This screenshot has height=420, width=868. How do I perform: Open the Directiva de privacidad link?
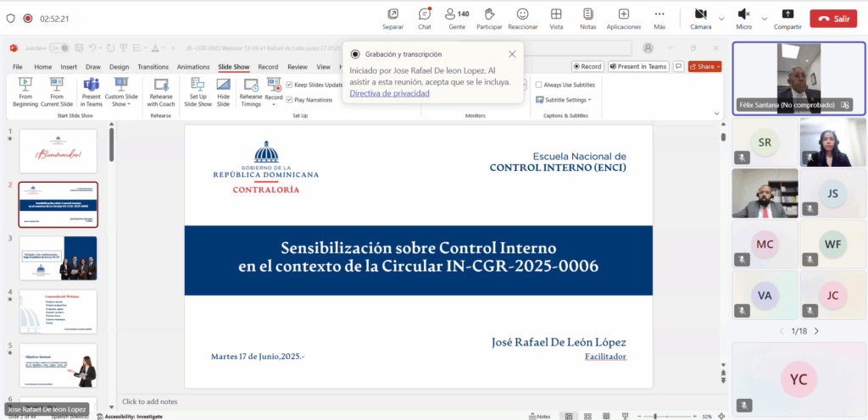point(389,93)
